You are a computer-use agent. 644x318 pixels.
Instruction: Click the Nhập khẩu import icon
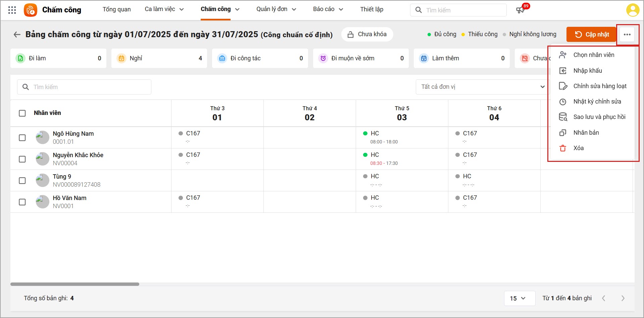click(563, 71)
